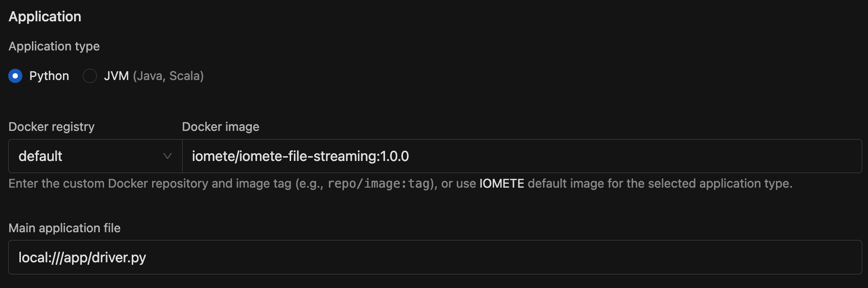
Task: Click the repo/image:tag example code
Action: click(378, 184)
